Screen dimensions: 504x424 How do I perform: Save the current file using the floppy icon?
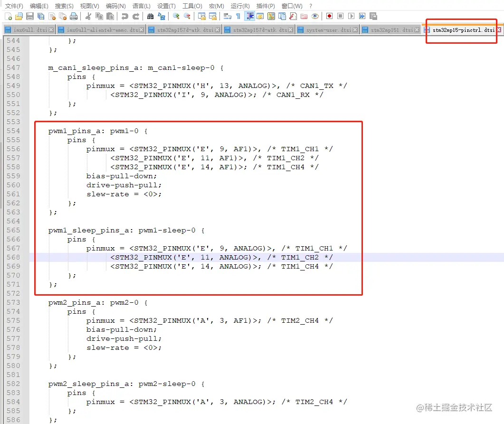pyautogui.click(x=30, y=16)
